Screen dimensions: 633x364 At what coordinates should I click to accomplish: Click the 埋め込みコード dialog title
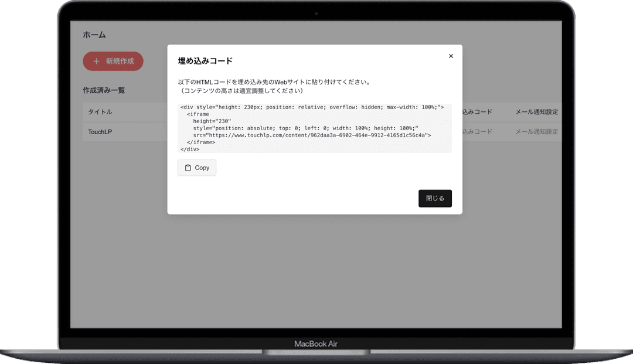coord(205,61)
